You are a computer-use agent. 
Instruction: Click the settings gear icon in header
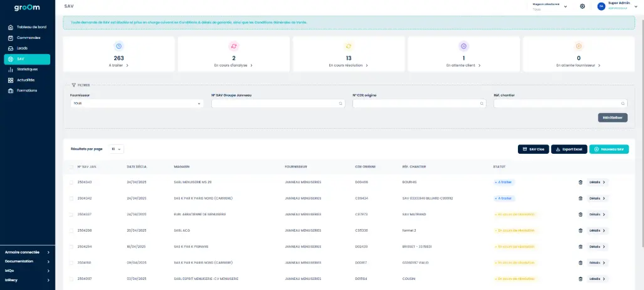583,6
